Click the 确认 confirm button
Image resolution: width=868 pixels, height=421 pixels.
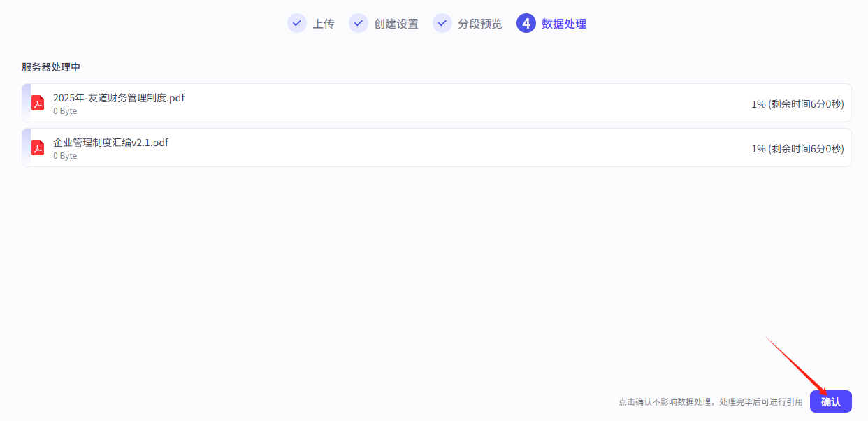pyautogui.click(x=830, y=401)
